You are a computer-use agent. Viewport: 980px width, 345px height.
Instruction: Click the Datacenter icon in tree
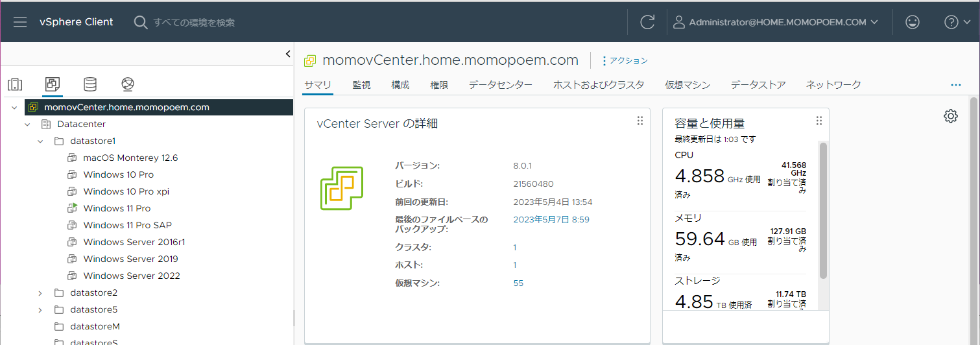pos(46,124)
